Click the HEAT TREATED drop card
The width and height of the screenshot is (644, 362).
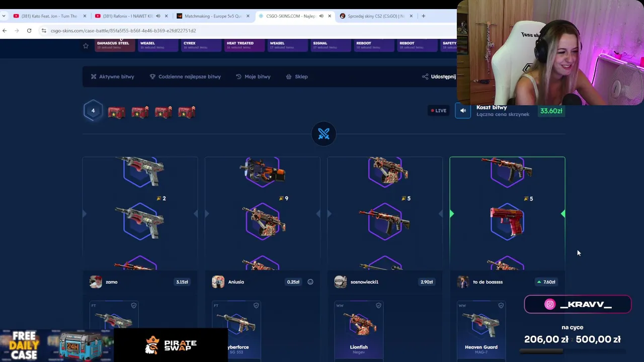click(244, 45)
